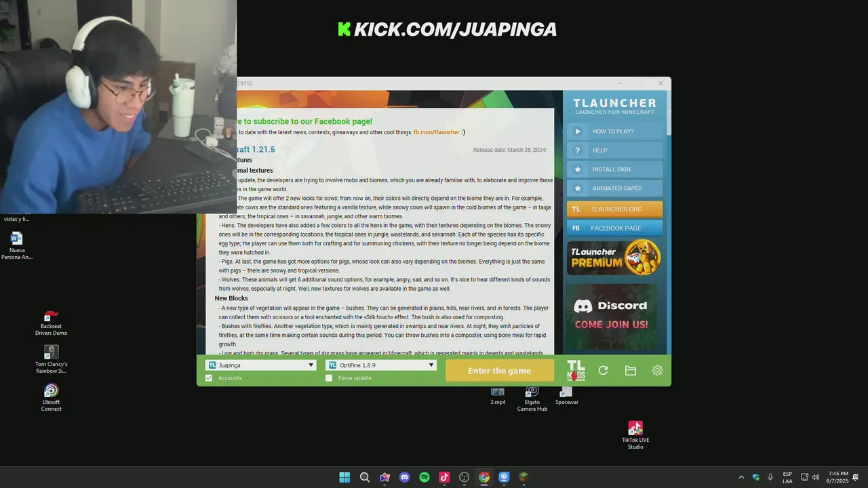This screenshot has height=488, width=868.
Task: Click the TLauncher logo header
Action: pyautogui.click(x=614, y=106)
